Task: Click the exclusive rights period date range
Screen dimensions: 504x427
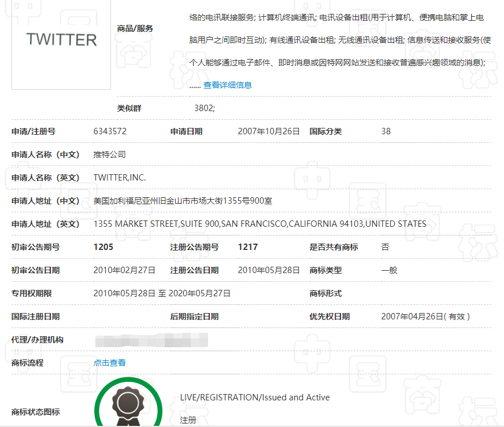Action: click(x=162, y=293)
